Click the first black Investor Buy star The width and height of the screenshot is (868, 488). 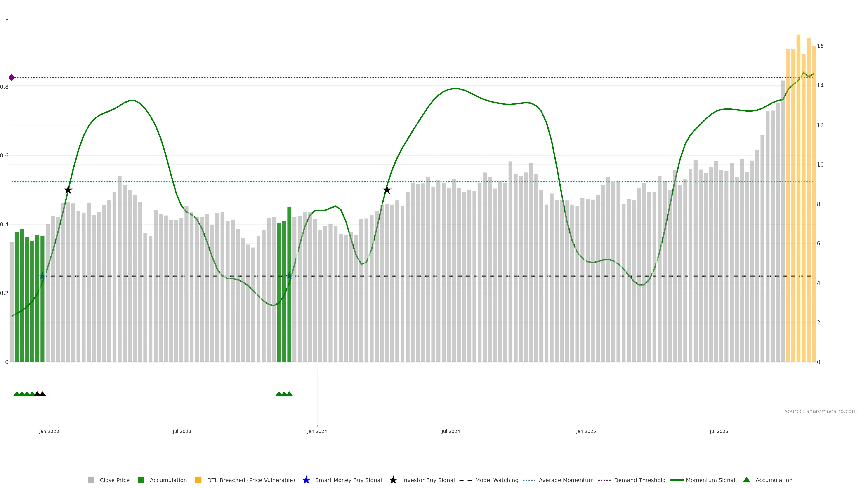68,190
